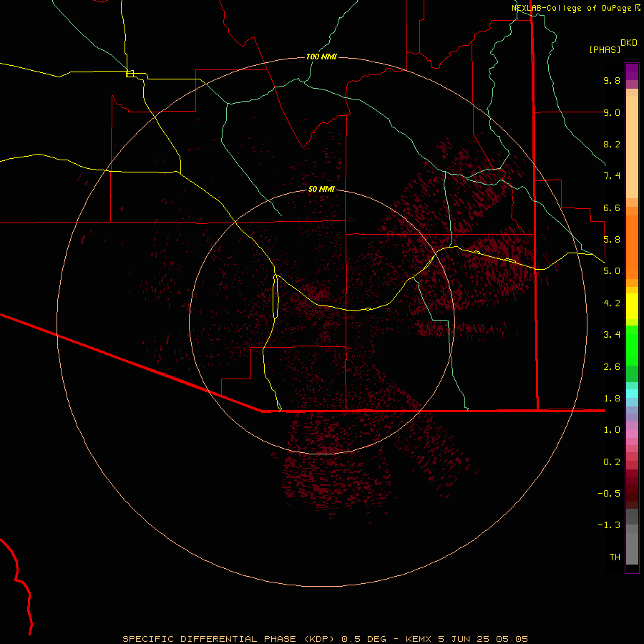This screenshot has height=644, width=644.
Task: Click the -1.3 scale value
Action: coord(609,525)
